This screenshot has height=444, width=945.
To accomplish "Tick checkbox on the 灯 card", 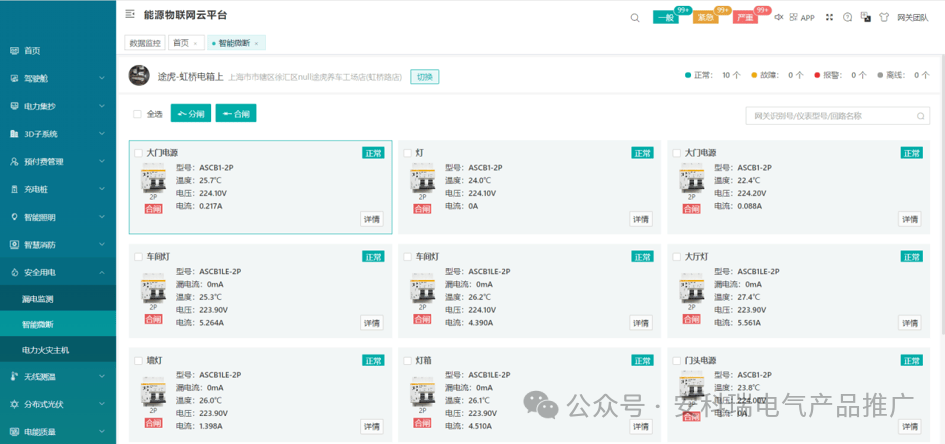I will tap(407, 153).
